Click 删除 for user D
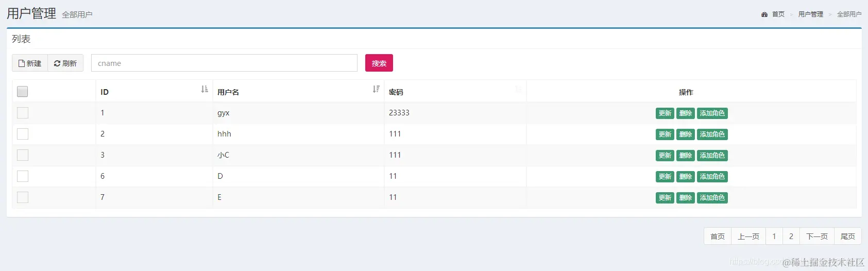 [x=686, y=177]
